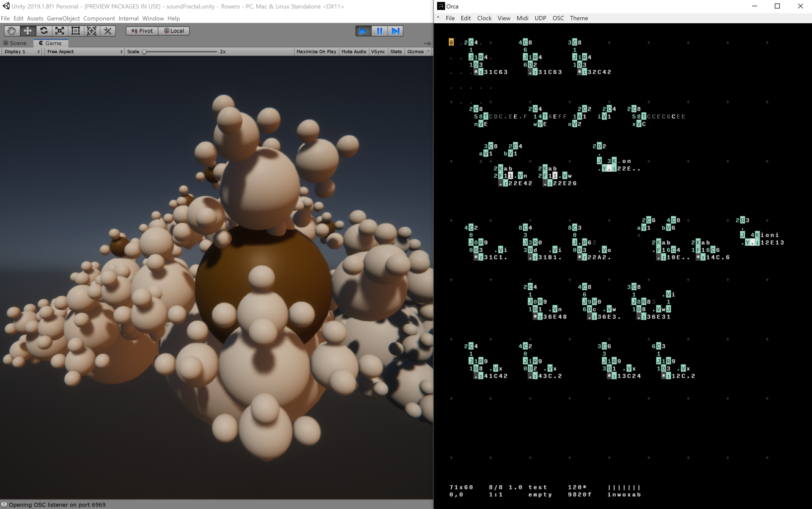Toggle Stats overlay in Game view
812x509 pixels.
point(396,52)
